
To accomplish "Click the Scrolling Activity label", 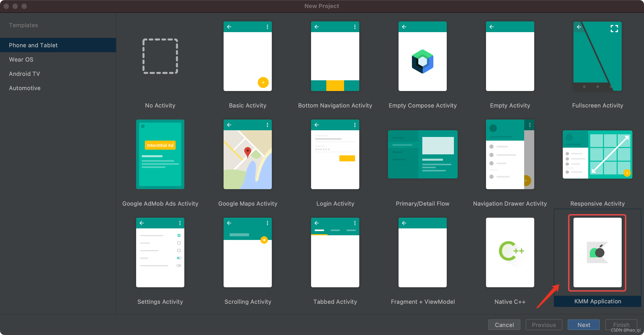I will click(247, 302).
